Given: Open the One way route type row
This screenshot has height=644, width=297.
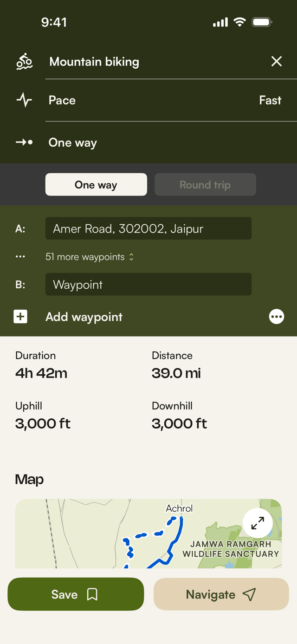Looking at the screenshot, I should point(171,143).
